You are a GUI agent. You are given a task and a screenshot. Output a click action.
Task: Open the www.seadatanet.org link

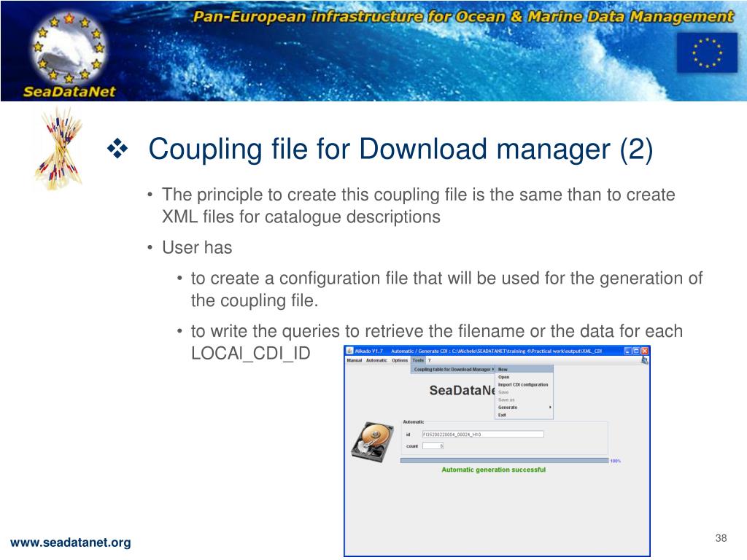click(71, 542)
